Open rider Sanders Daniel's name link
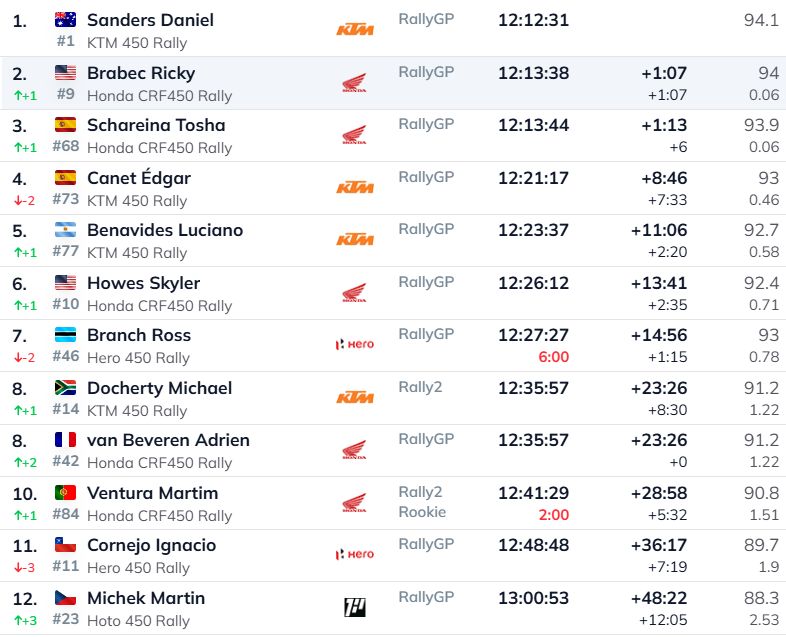The image size is (786, 637). point(150,20)
